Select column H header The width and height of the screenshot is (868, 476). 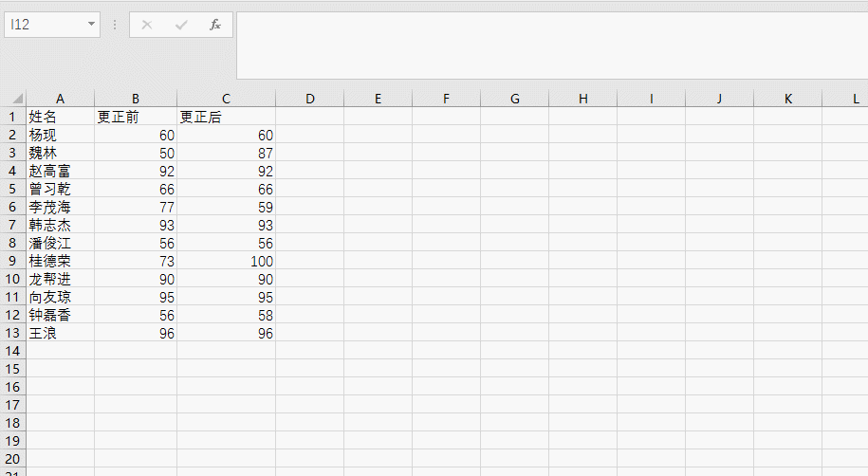(x=582, y=99)
